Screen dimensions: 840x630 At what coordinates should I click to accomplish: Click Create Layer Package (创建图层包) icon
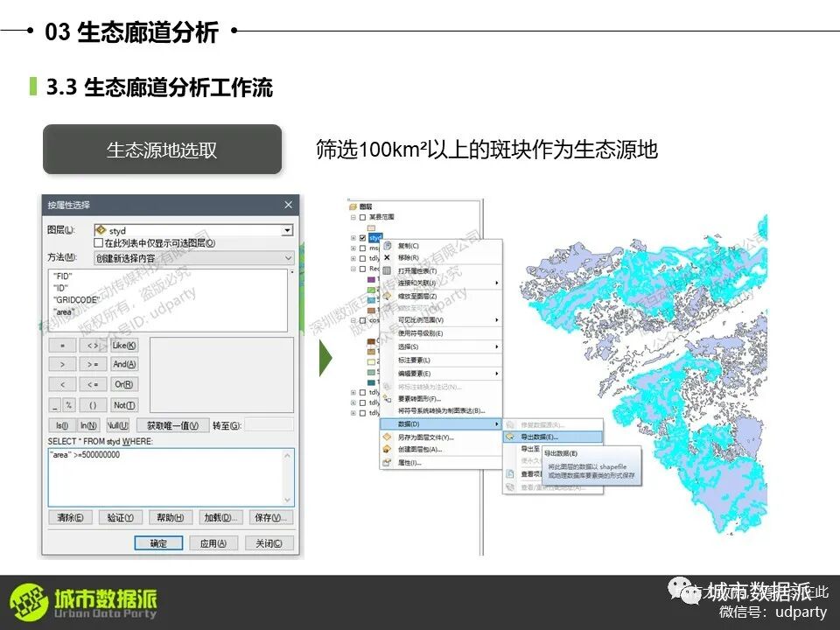point(387,449)
